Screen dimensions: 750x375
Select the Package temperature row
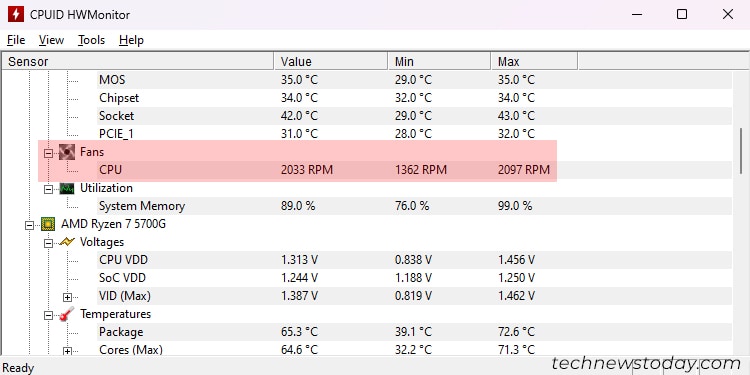point(414,332)
